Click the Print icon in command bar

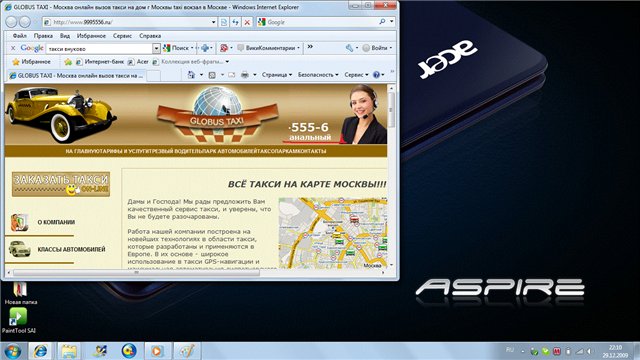244,75
